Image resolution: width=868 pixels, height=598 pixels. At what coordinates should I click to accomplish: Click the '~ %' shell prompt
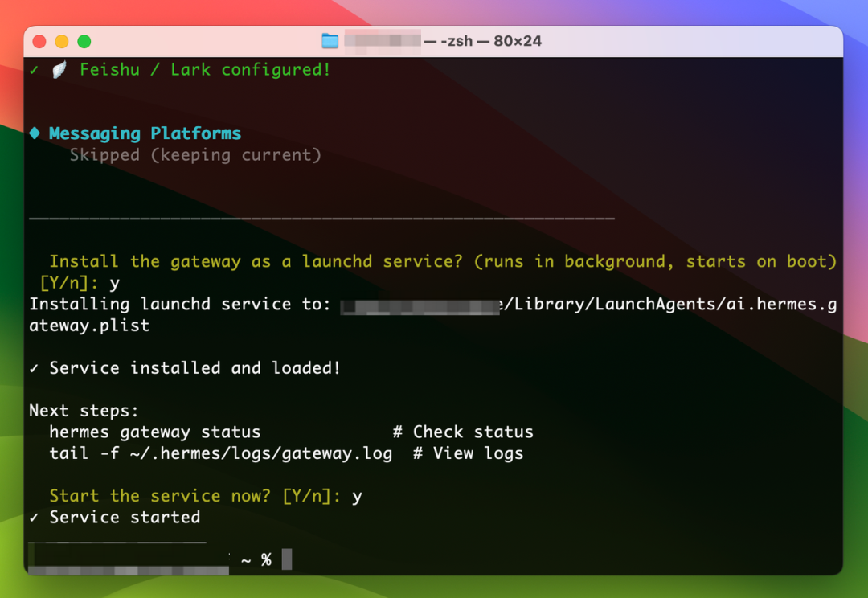pos(256,559)
